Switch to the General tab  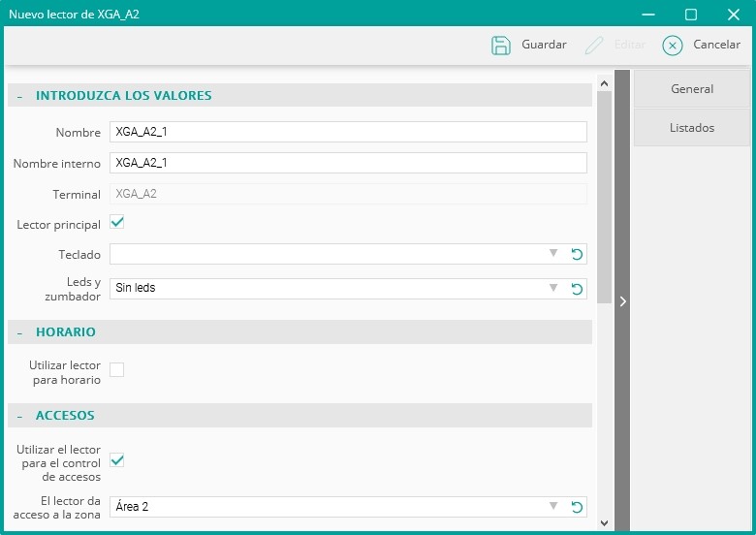tap(692, 89)
